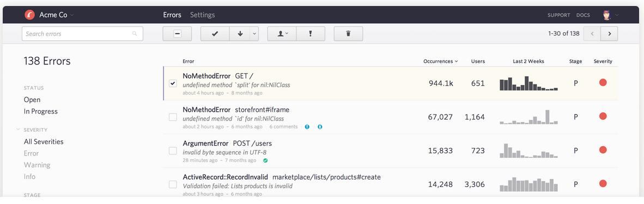Viewport: 644px width, 204px height.
Task: Click the red severity dot for 944.1k row
Action: coord(603,83)
